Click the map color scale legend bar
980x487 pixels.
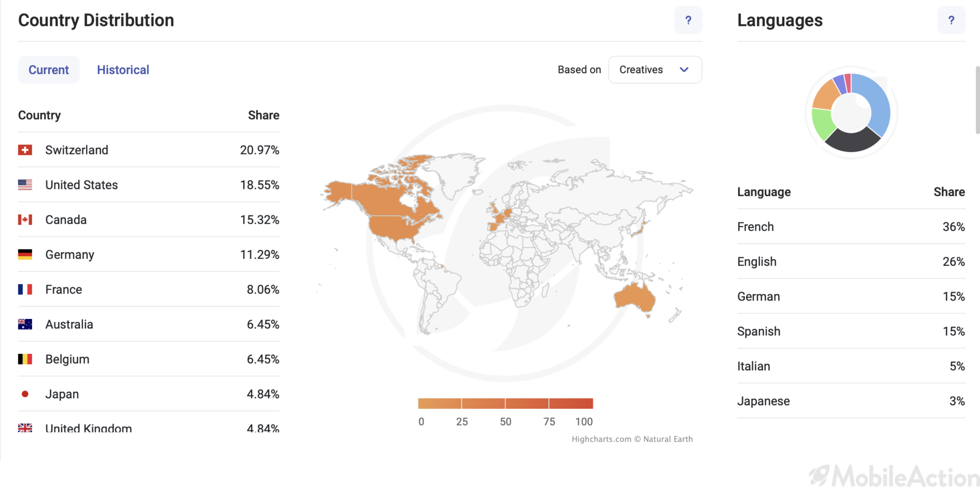[505, 403]
